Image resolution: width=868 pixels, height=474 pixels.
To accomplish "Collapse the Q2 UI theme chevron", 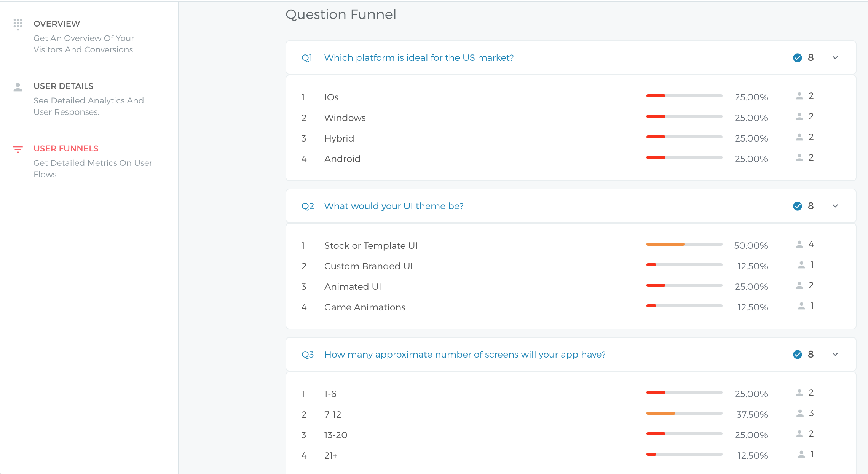I will click(835, 206).
